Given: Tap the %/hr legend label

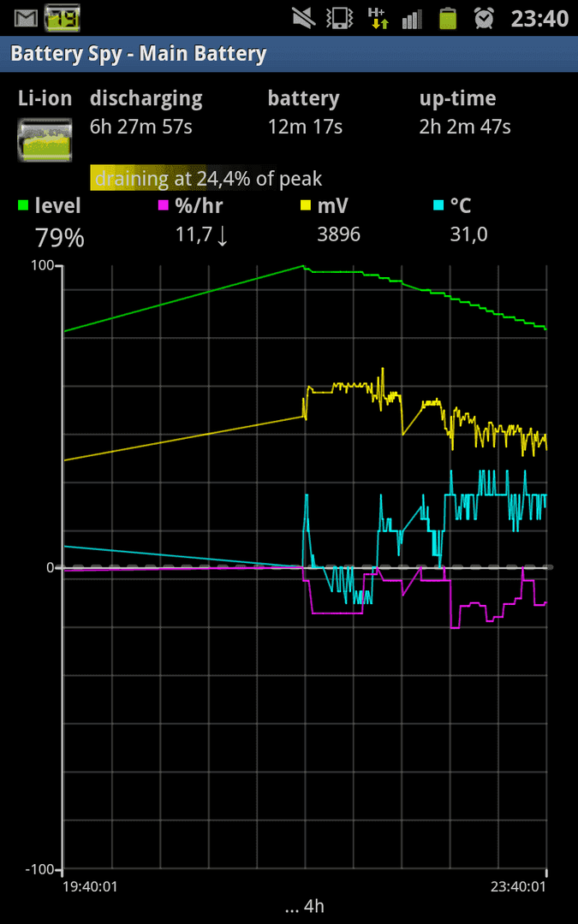Looking at the screenshot, I should click(199, 205).
